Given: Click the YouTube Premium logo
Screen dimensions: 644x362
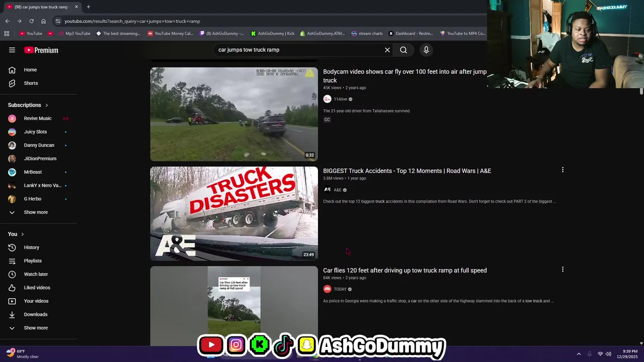Looking at the screenshot, I should coord(41,50).
